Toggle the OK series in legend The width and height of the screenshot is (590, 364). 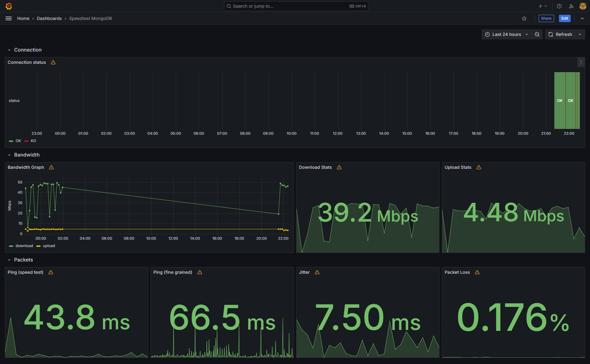point(18,141)
